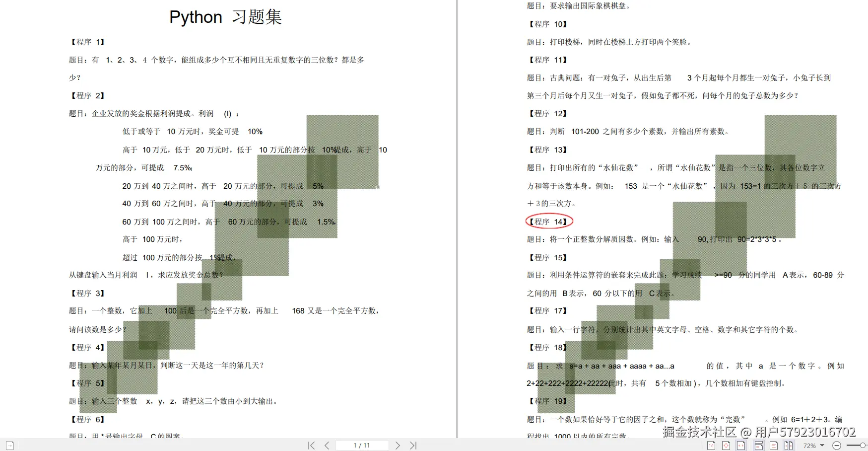
Task: Select the fit-width page icon
Action: (741, 446)
